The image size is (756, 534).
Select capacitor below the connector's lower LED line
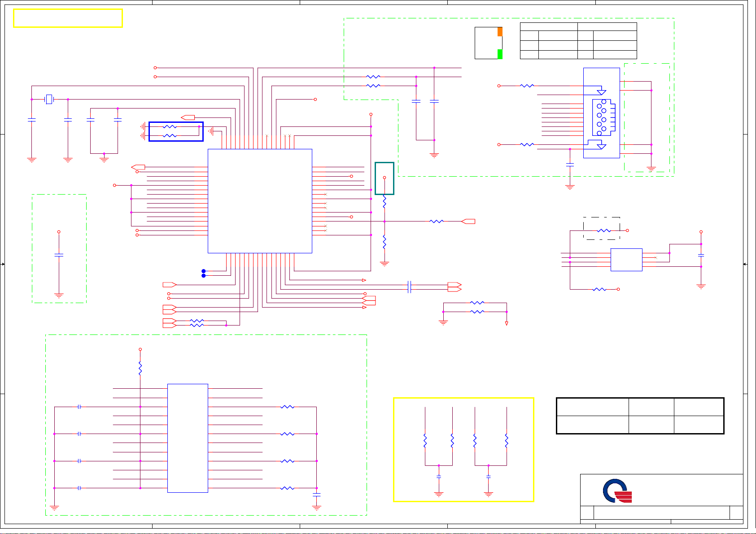[570, 165]
